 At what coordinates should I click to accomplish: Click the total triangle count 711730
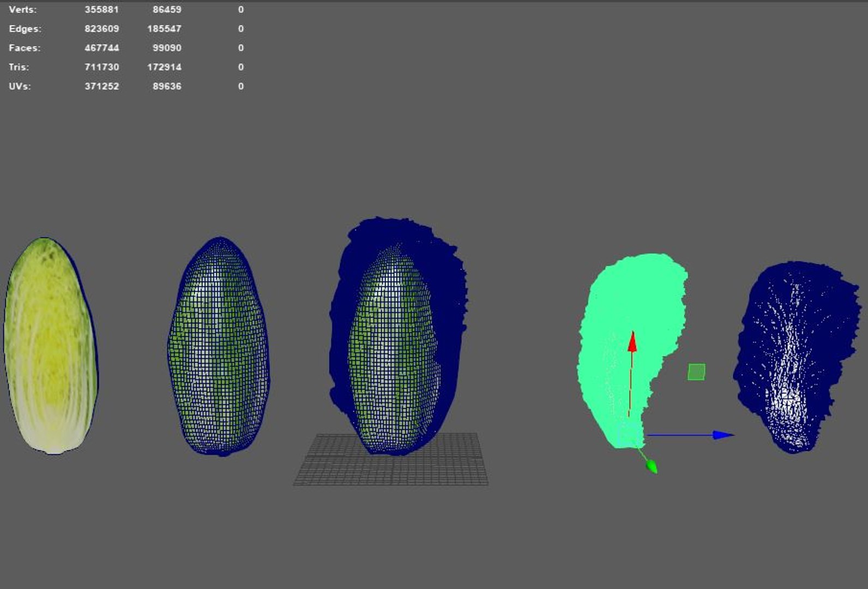pyautogui.click(x=101, y=67)
